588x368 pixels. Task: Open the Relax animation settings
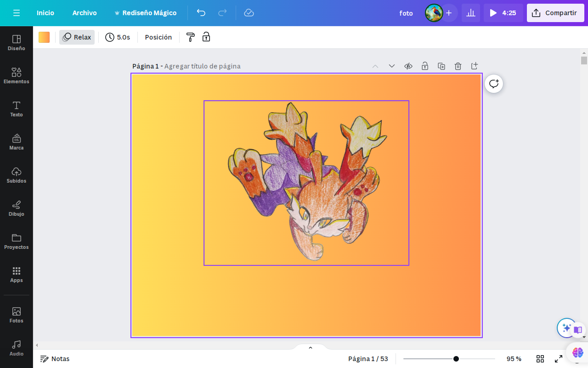(x=77, y=37)
